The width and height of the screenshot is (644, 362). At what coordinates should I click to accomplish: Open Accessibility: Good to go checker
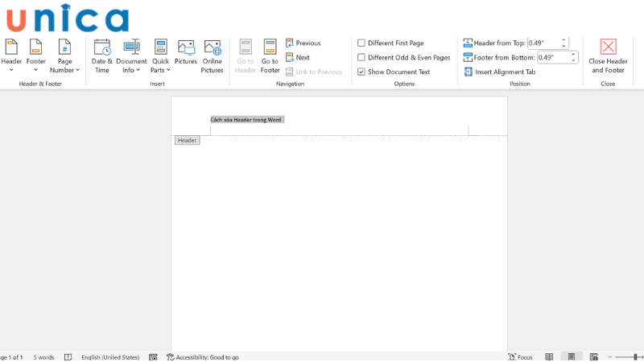203,357
